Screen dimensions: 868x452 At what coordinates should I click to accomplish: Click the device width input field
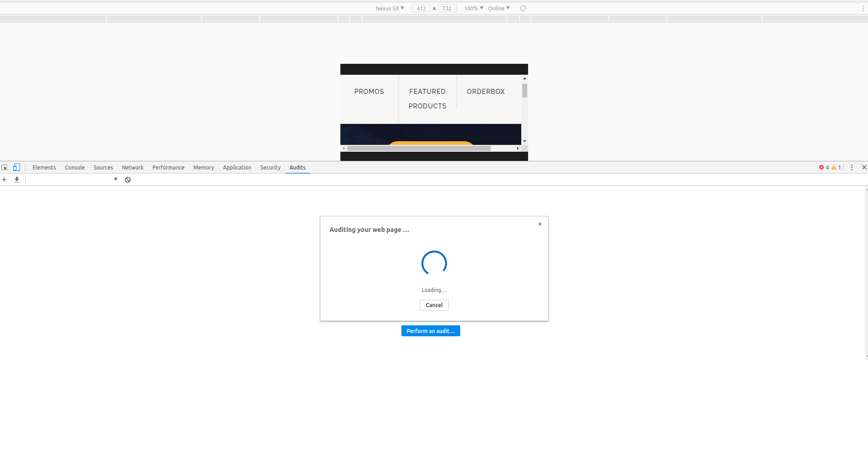pos(420,8)
